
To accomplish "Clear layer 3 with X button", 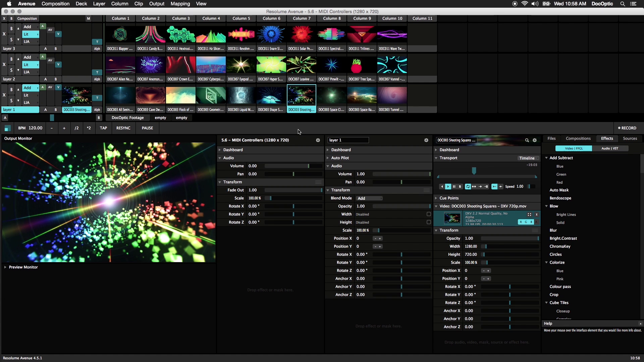I will 4,34.
